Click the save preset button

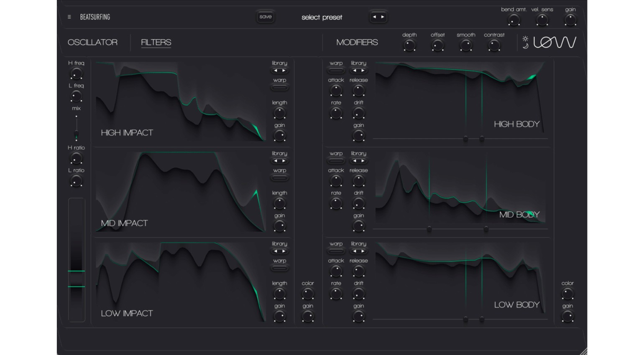tap(266, 17)
